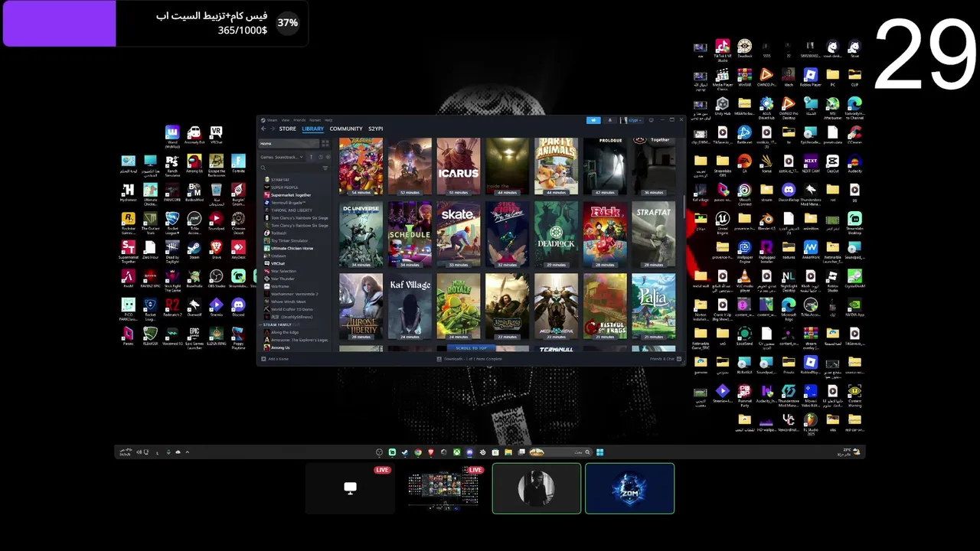Open the VRChat desktop shortcut
980x551 pixels.
[x=217, y=135]
